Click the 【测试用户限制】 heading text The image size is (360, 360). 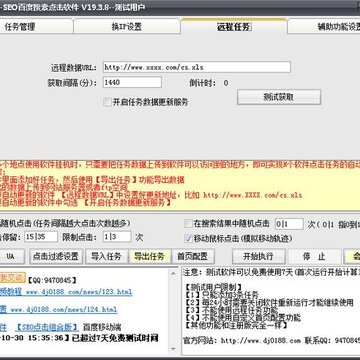pos(215,287)
